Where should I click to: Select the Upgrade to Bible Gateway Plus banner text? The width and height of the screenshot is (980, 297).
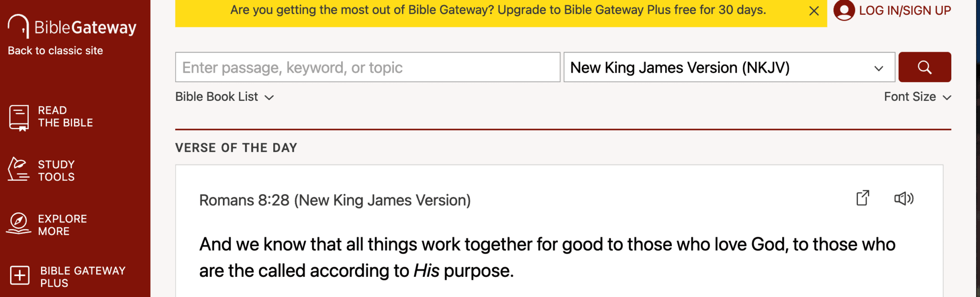498,10
